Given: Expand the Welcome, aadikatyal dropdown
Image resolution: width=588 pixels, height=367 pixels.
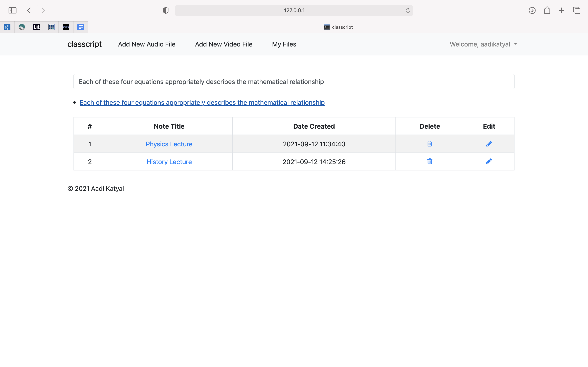Looking at the screenshot, I should pyautogui.click(x=483, y=44).
